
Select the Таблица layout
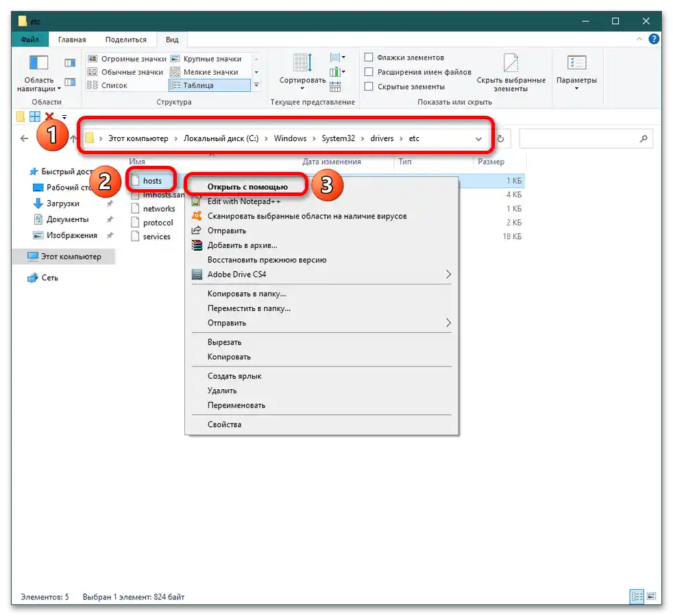(209, 85)
